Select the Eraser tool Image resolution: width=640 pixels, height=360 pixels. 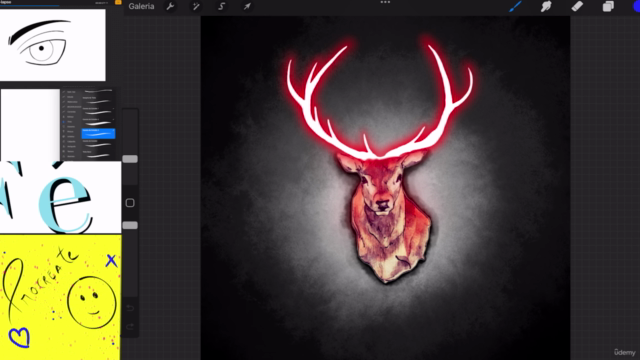[x=577, y=6]
